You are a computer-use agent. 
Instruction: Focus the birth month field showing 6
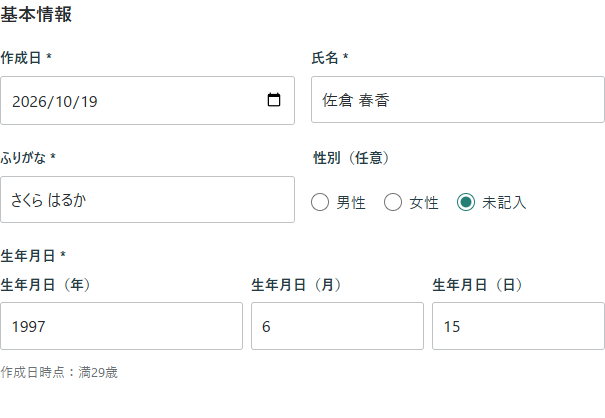[x=337, y=326]
